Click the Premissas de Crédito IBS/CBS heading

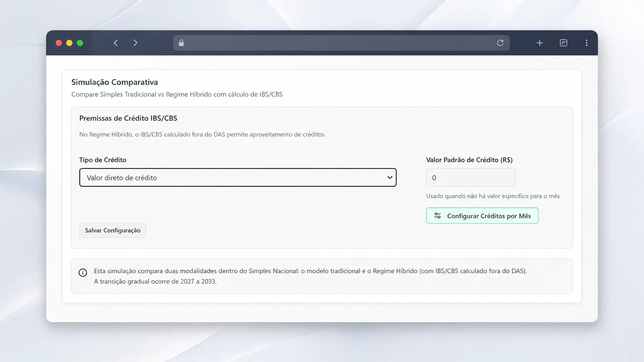128,118
